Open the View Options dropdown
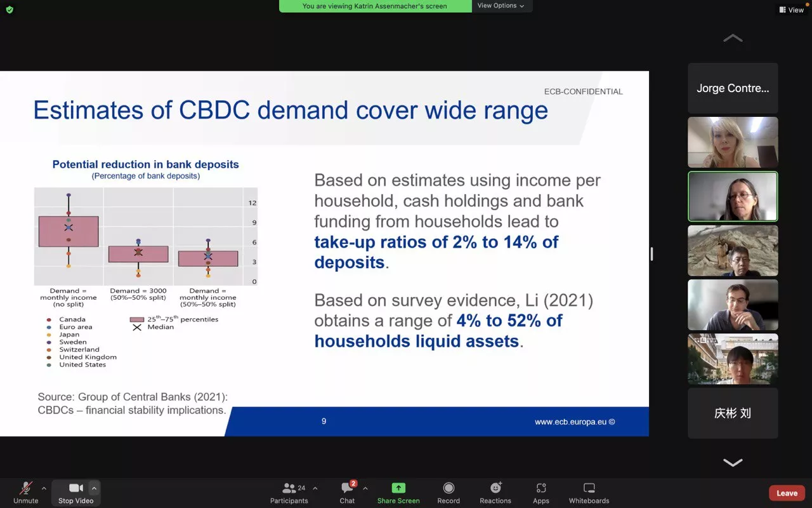812x508 pixels. (x=501, y=6)
